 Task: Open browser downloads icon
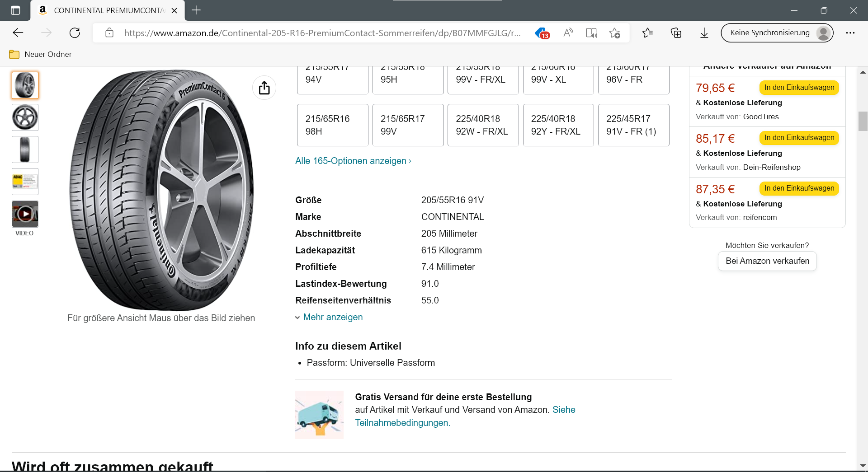tap(704, 33)
